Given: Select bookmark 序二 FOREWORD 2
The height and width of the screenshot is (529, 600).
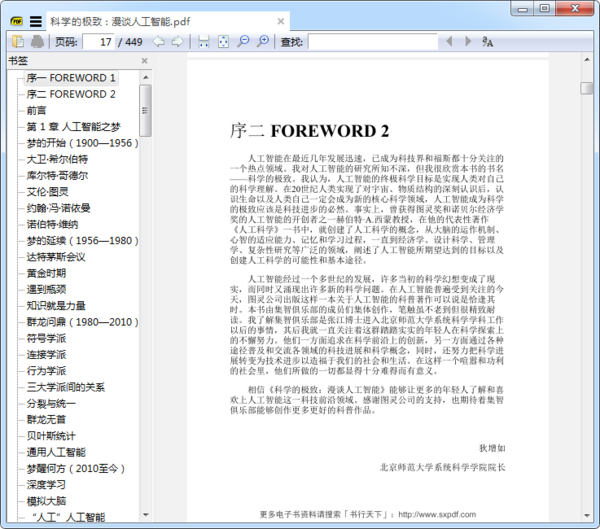Looking at the screenshot, I should [x=70, y=94].
